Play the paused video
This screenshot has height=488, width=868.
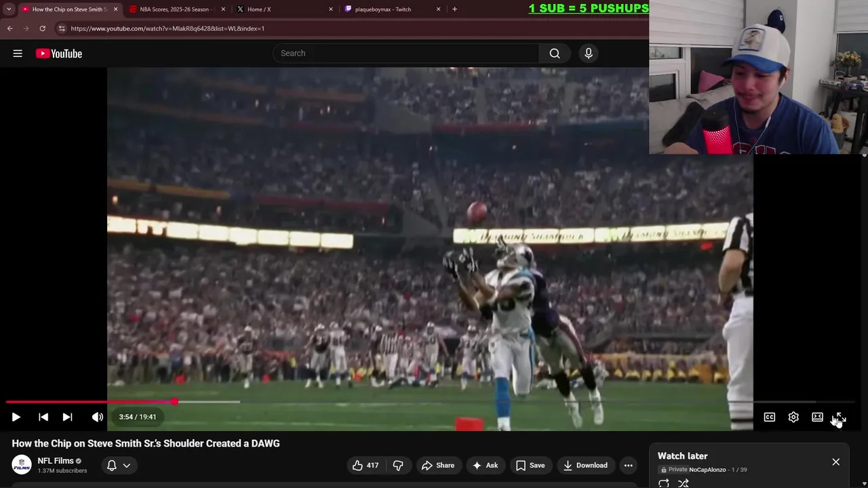[x=16, y=417]
